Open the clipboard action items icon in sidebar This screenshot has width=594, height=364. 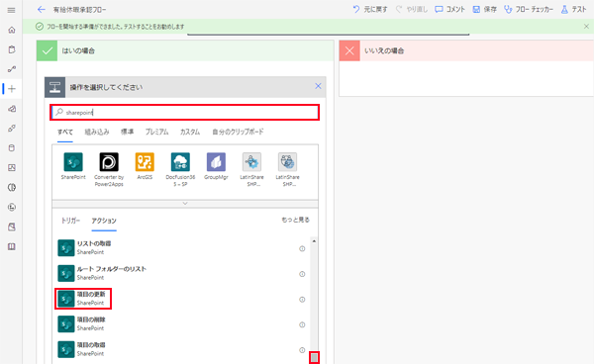tap(12, 49)
